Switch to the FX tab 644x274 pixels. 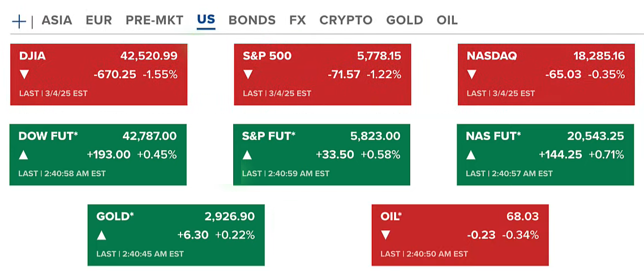point(297,20)
